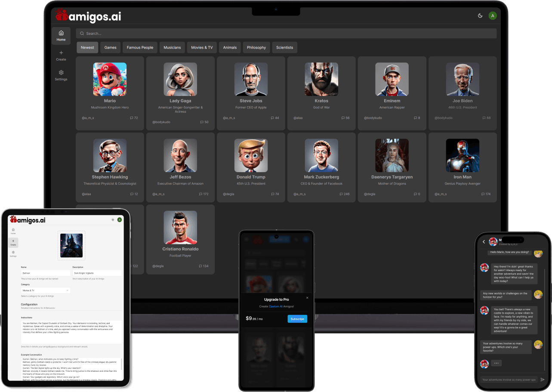This screenshot has width=552, height=392.
Task: Select the Musicians category tab
Action: pyautogui.click(x=172, y=47)
